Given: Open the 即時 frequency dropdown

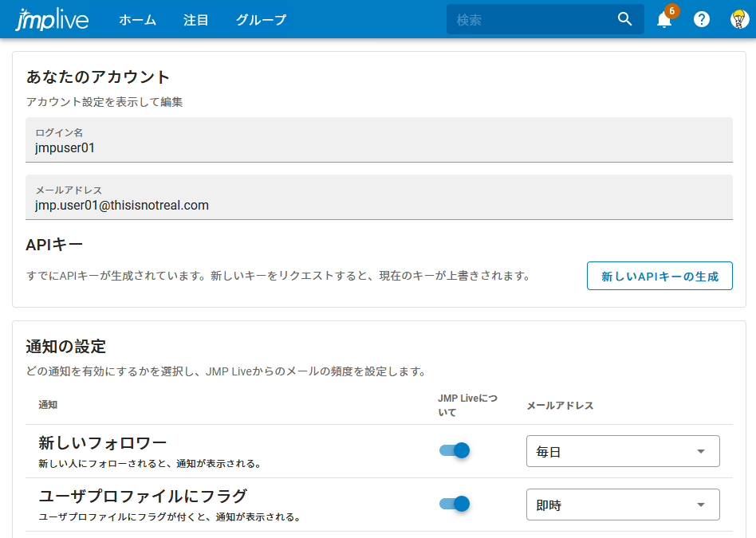Looking at the screenshot, I should (x=623, y=504).
